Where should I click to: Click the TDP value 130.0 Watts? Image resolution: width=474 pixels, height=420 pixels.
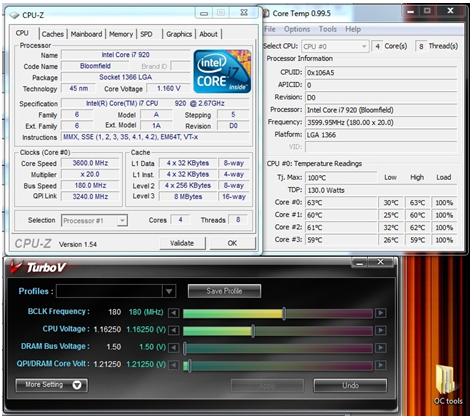[381, 190]
